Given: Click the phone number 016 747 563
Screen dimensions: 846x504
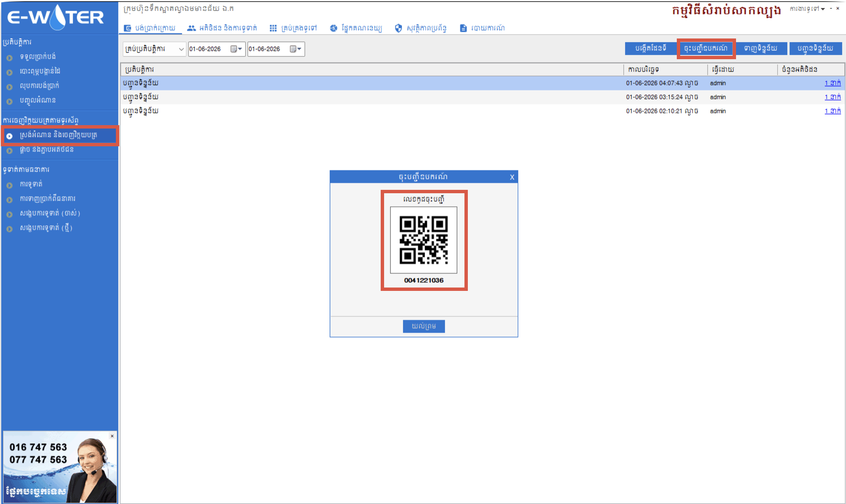Looking at the screenshot, I should [38, 447].
